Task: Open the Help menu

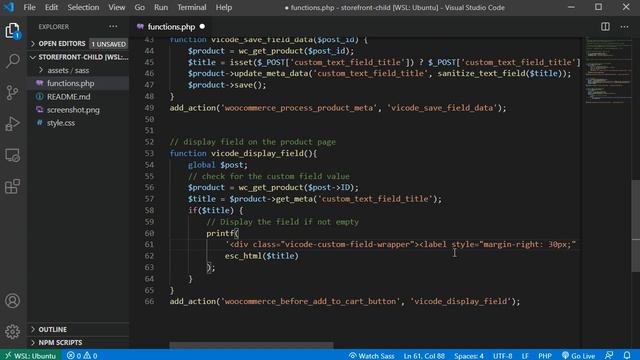Action: (224, 7)
